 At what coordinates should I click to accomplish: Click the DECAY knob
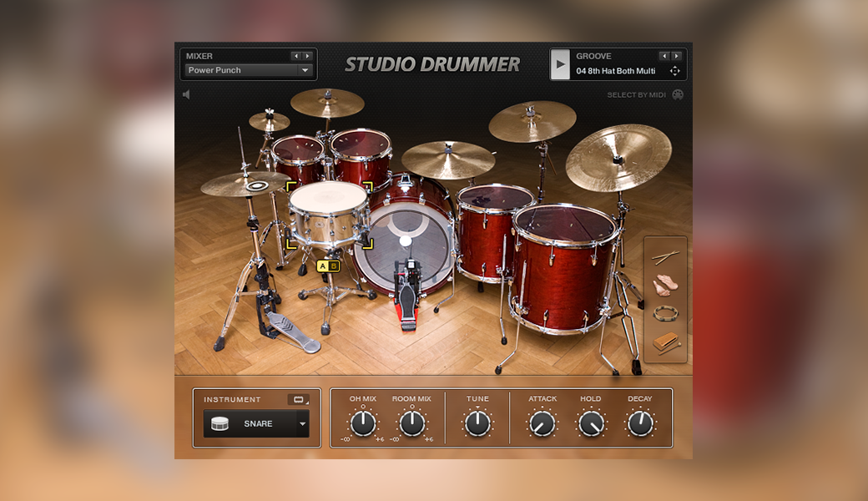[x=640, y=424]
